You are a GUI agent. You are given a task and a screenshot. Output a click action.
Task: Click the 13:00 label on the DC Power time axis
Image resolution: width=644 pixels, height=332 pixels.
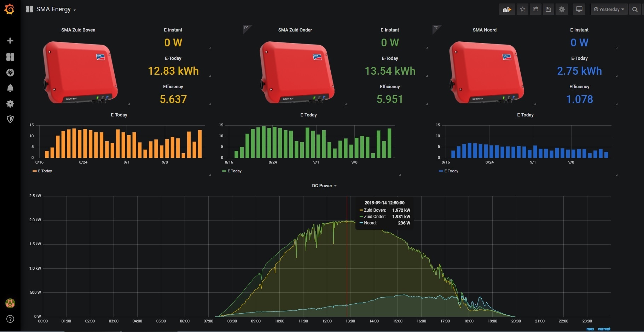pos(350,321)
